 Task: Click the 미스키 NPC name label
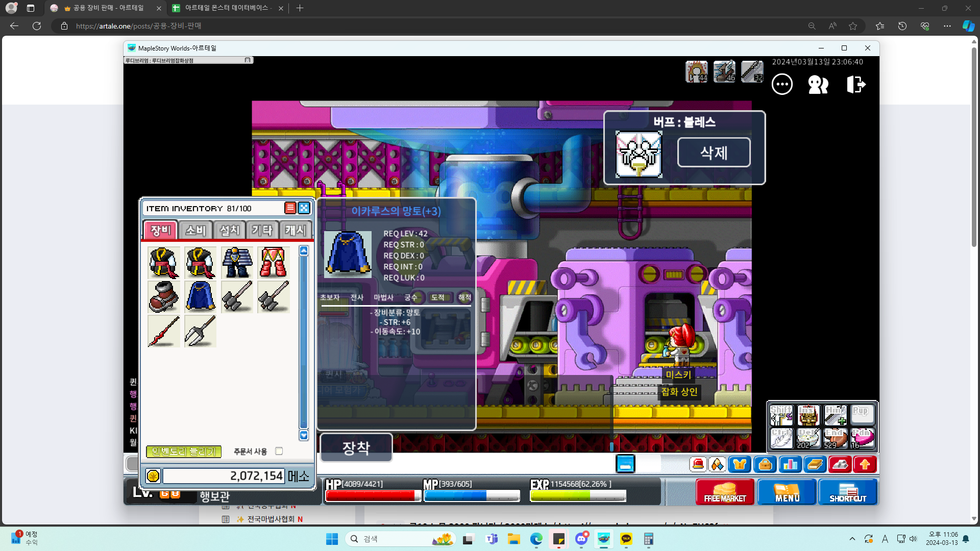tap(678, 374)
